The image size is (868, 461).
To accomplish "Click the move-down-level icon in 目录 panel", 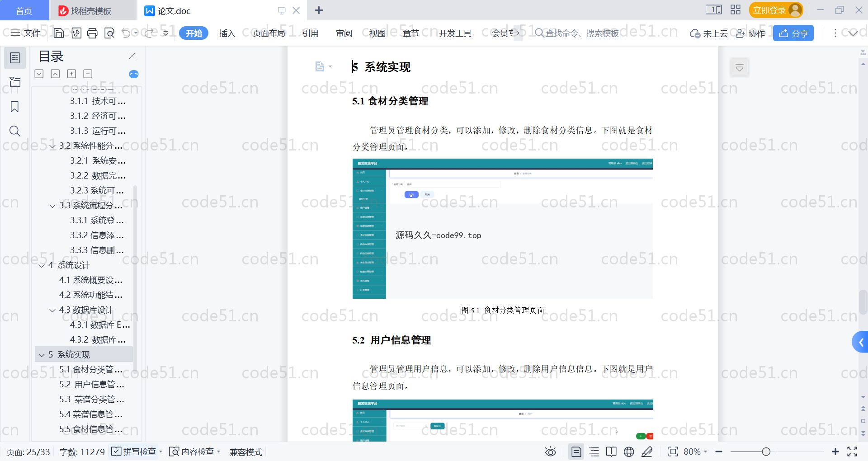I will (x=39, y=74).
